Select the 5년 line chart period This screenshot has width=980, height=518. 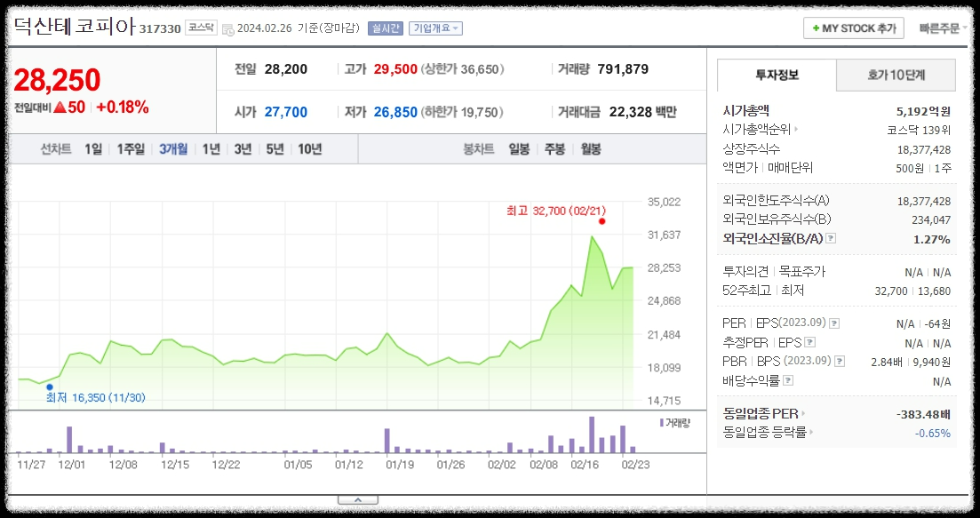(275, 149)
